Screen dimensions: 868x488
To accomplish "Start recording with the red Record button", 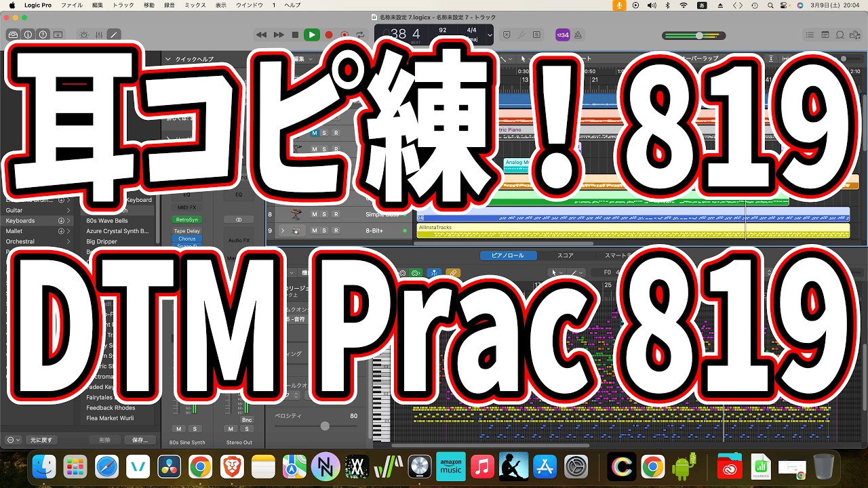I will (329, 35).
